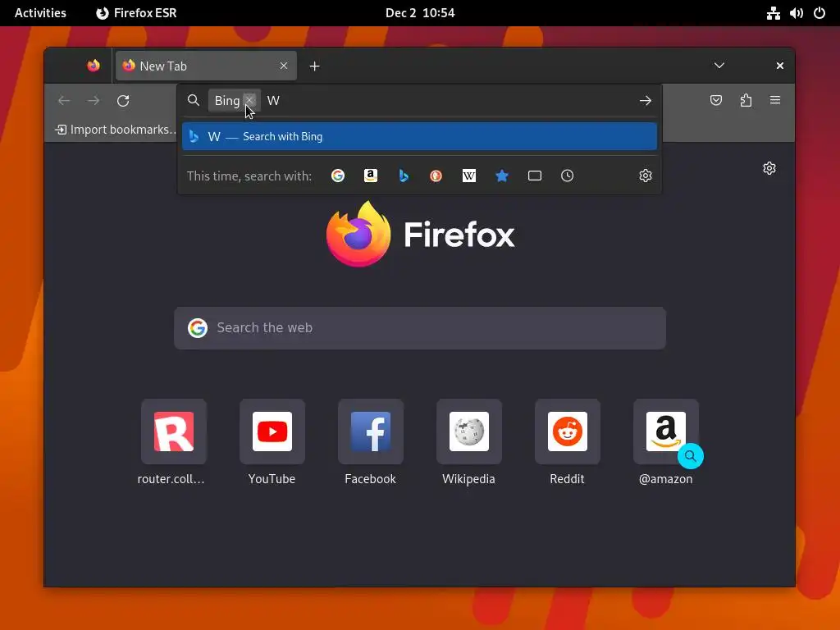
Task: Open the clock Dec 2 10:54 calendar
Action: pos(420,13)
